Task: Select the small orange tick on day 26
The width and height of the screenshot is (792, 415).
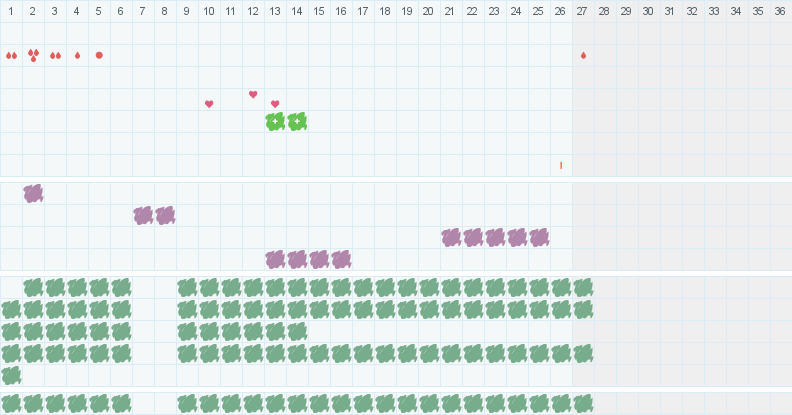Action: (x=561, y=165)
